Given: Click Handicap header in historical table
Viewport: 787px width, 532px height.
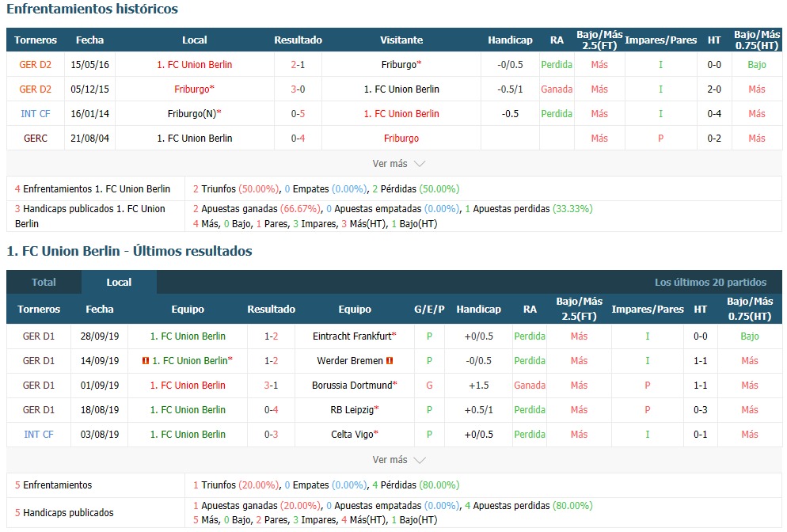Looking at the screenshot, I should pos(510,40).
